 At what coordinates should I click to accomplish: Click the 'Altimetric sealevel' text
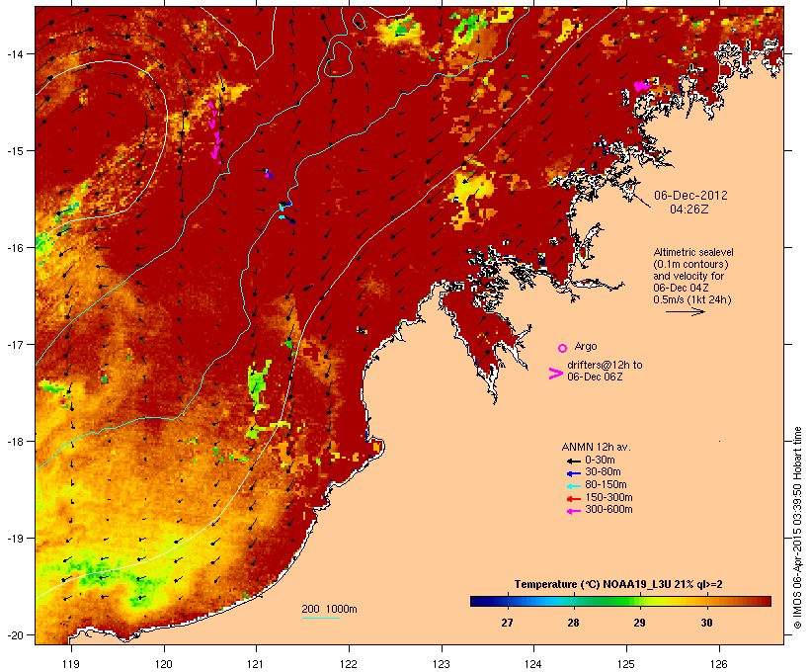[x=693, y=252]
